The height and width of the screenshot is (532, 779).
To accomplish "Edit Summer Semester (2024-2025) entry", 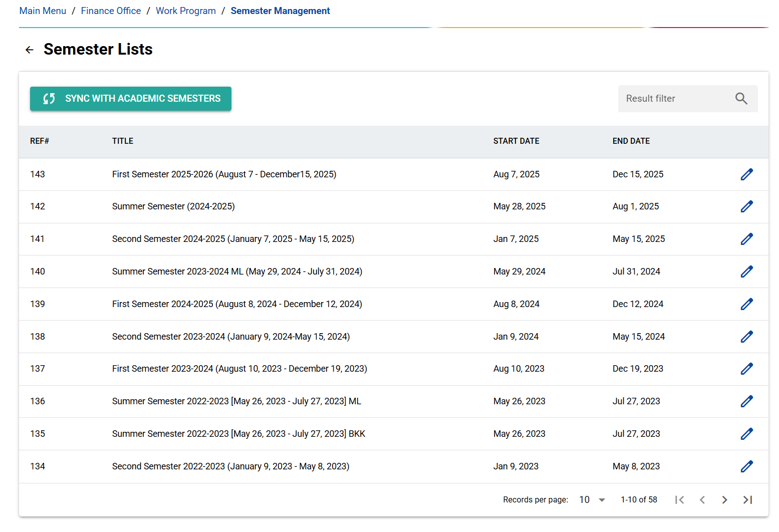I will (746, 206).
